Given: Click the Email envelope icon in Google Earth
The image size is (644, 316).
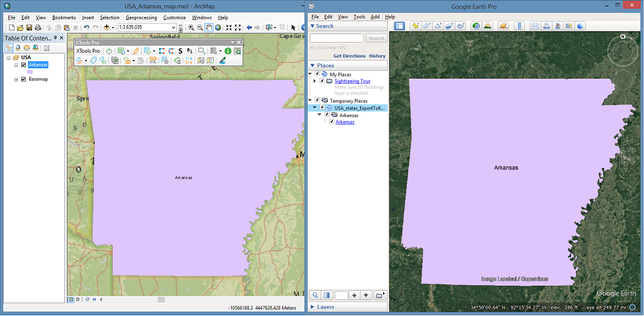Looking at the screenshot, I should tap(535, 26).
